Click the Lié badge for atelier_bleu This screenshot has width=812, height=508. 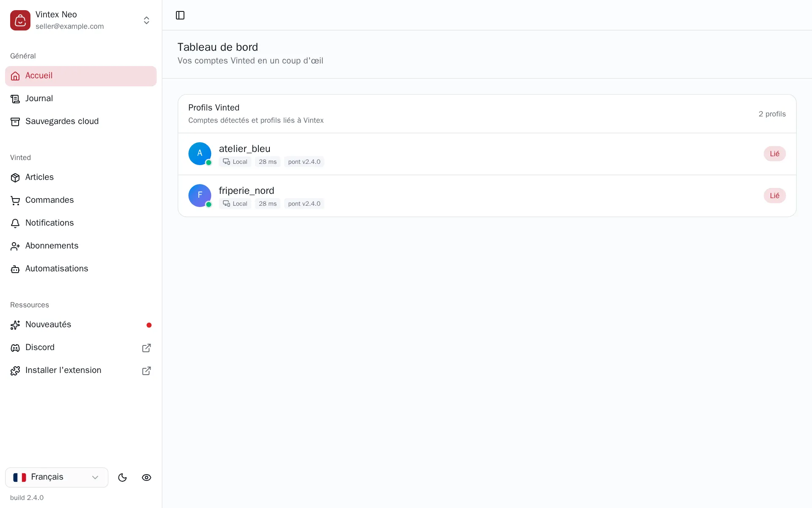pos(774,154)
